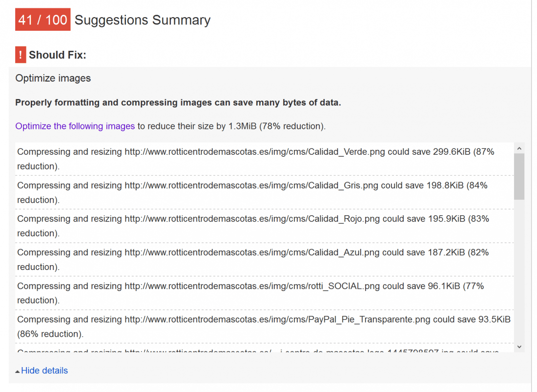Select the Calidad_Gris.png suggestion row
The image size is (537, 392).
tap(265, 192)
